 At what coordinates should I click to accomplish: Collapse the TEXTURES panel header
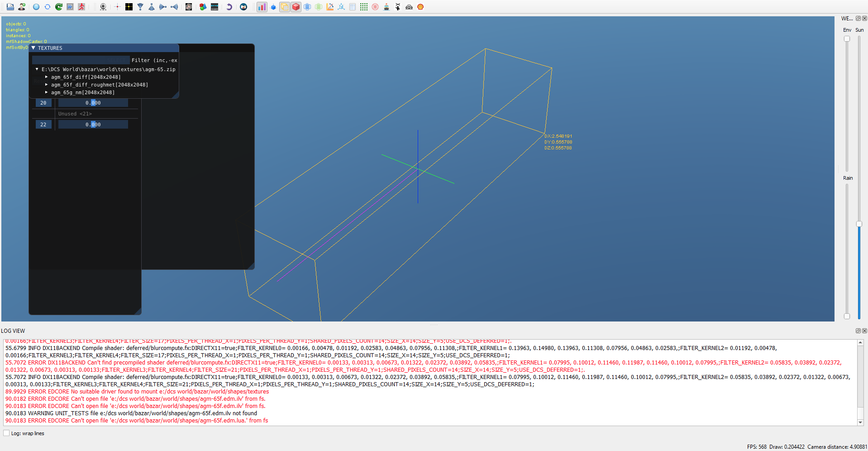(x=33, y=48)
